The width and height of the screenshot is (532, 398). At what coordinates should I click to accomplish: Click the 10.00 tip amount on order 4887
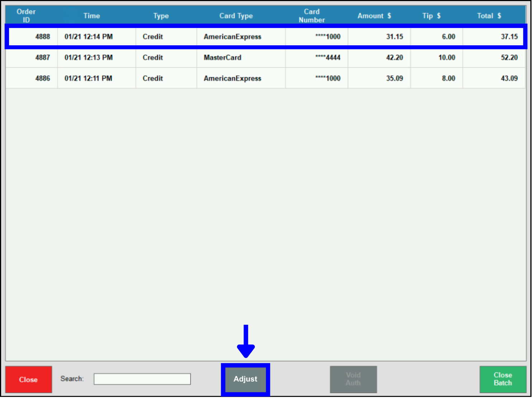point(448,58)
